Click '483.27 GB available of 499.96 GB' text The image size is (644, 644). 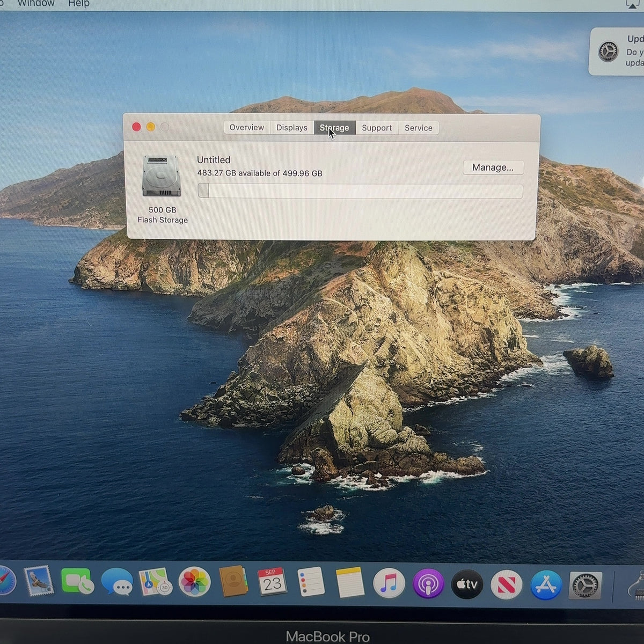[x=260, y=173]
